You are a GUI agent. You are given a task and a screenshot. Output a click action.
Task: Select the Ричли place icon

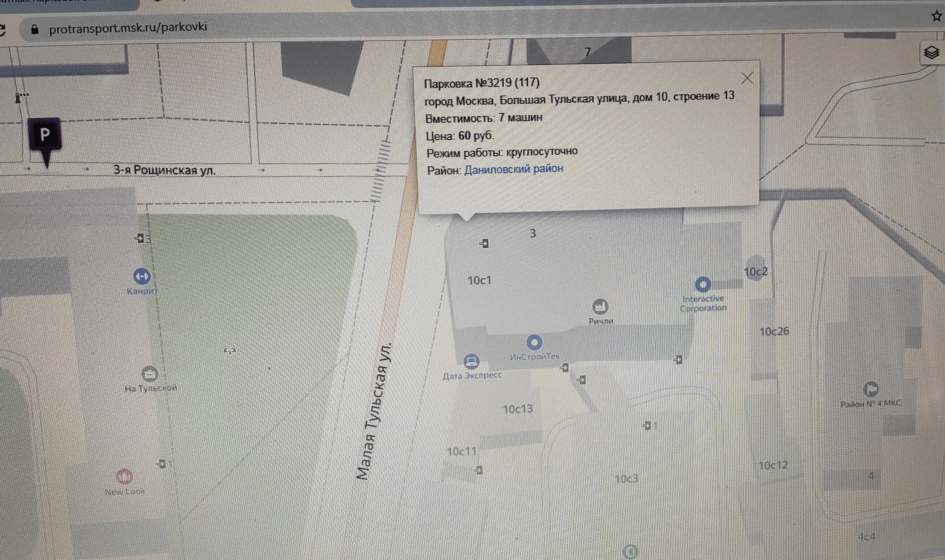[x=600, y=307]
